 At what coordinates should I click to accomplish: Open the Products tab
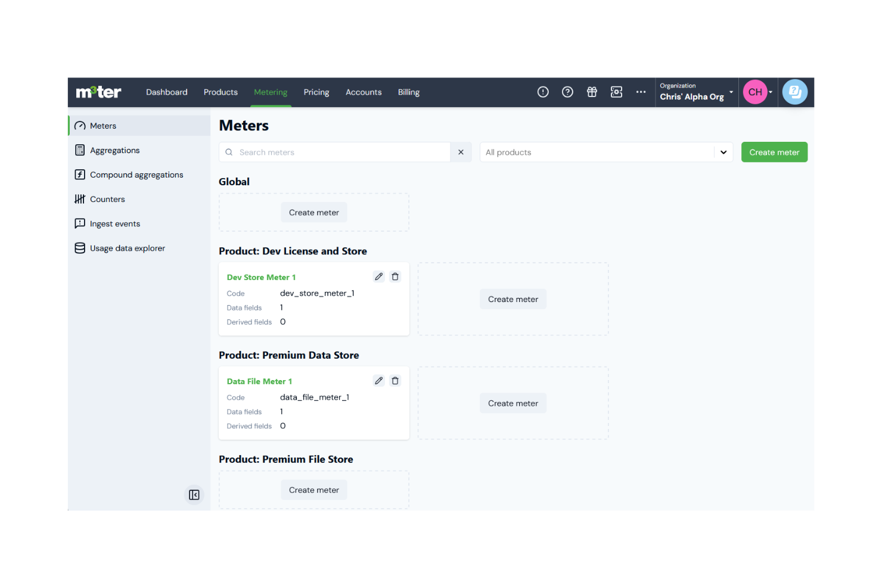pyautogui.click(x=220, y=92)
